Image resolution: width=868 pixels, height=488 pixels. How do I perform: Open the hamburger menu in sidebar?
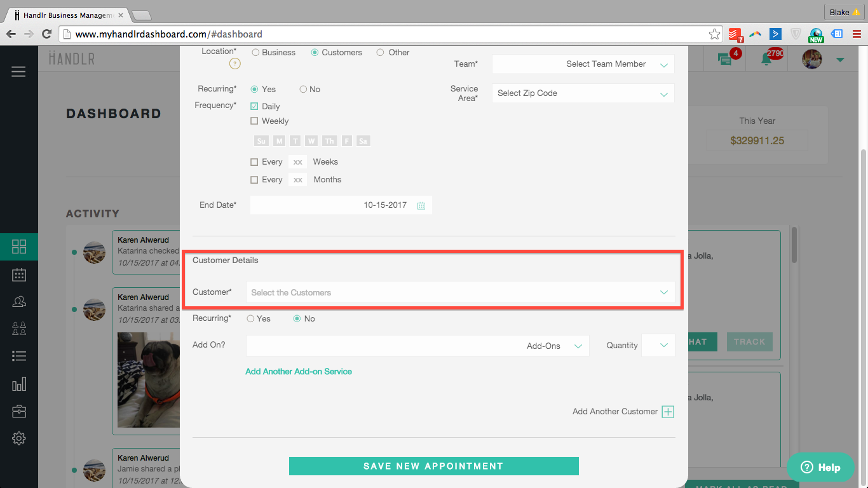click(x=18, y=72)
